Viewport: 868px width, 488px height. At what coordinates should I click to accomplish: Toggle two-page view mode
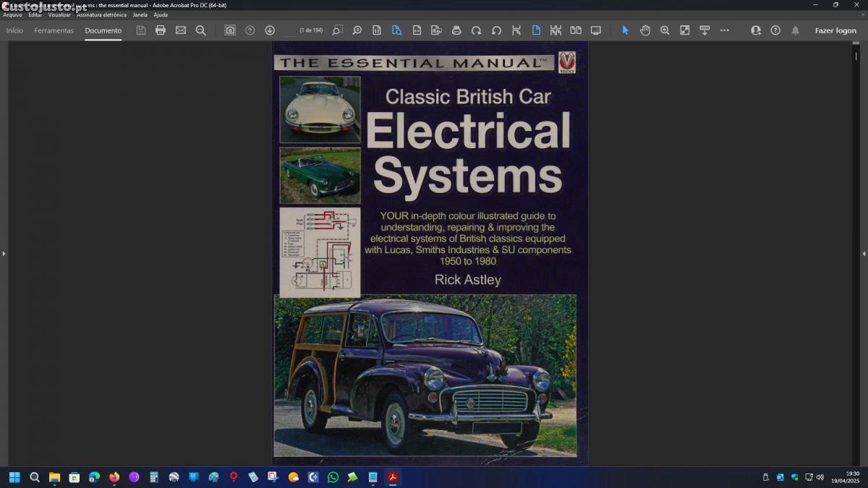tap(576, 30)
